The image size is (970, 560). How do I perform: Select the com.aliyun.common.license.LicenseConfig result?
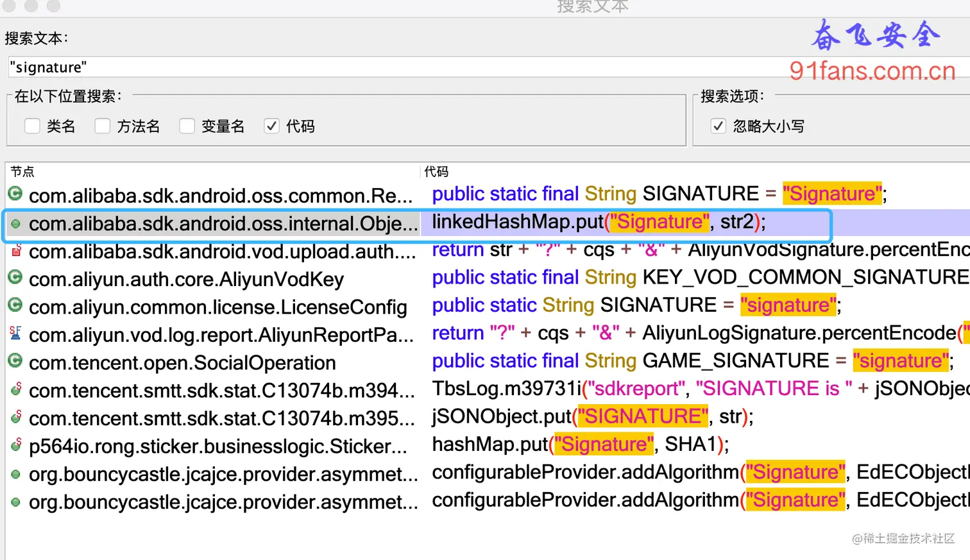(218, 307)
